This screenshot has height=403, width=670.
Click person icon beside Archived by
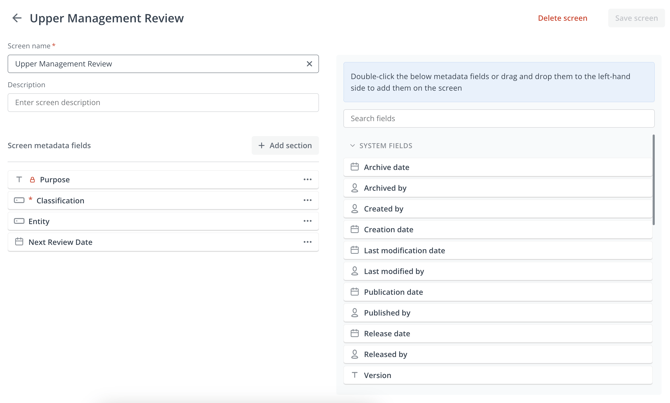click(x=355, y=188)
